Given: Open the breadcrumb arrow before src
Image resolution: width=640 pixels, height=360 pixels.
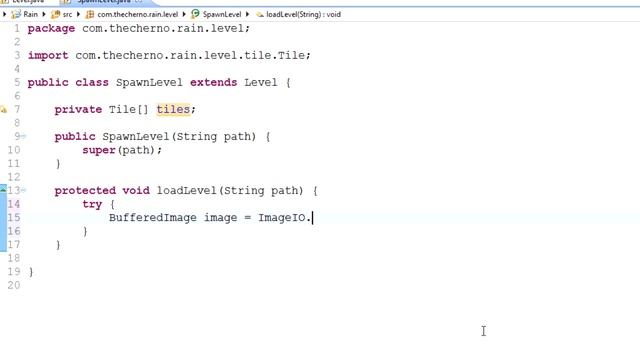Looking at the screenshot, I should (44, 14).
